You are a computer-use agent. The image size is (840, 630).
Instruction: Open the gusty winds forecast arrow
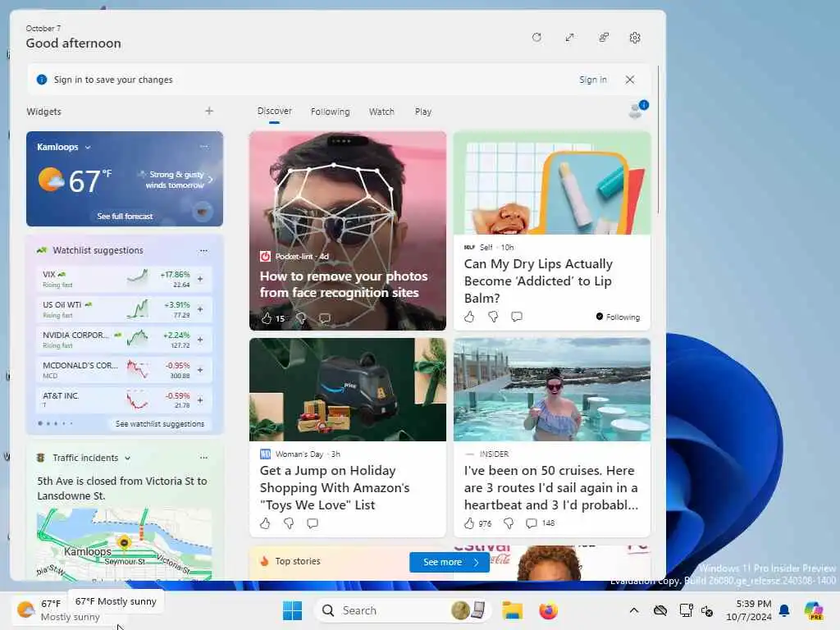point(210,180)
